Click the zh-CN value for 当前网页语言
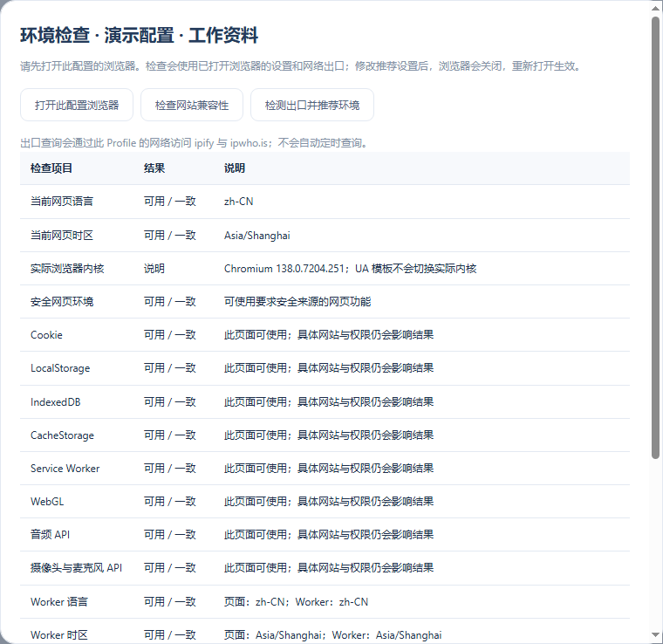The height and width of the screenshot is (644, 663). [x=239, y=202]
